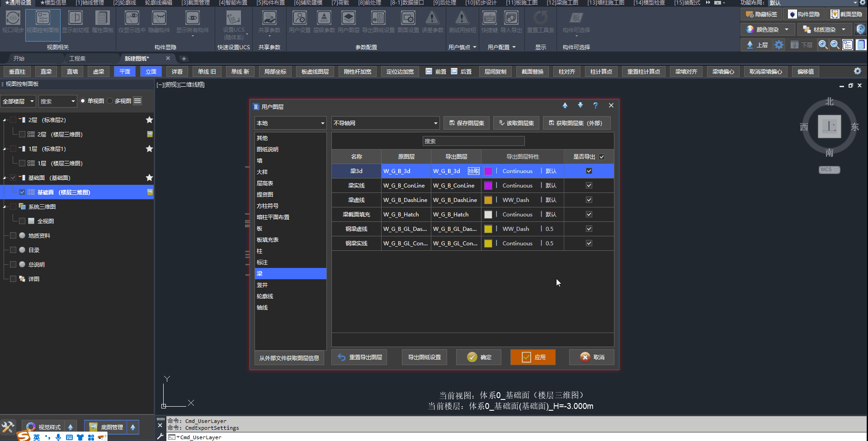Viewport: 868px width, 441px height.
Task: Open the 不导轴网 dropdown
Action: (385, 123)
